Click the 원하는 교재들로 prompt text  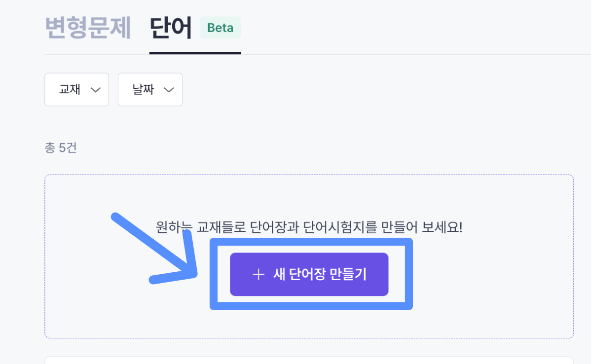click(x=201, y=227)
